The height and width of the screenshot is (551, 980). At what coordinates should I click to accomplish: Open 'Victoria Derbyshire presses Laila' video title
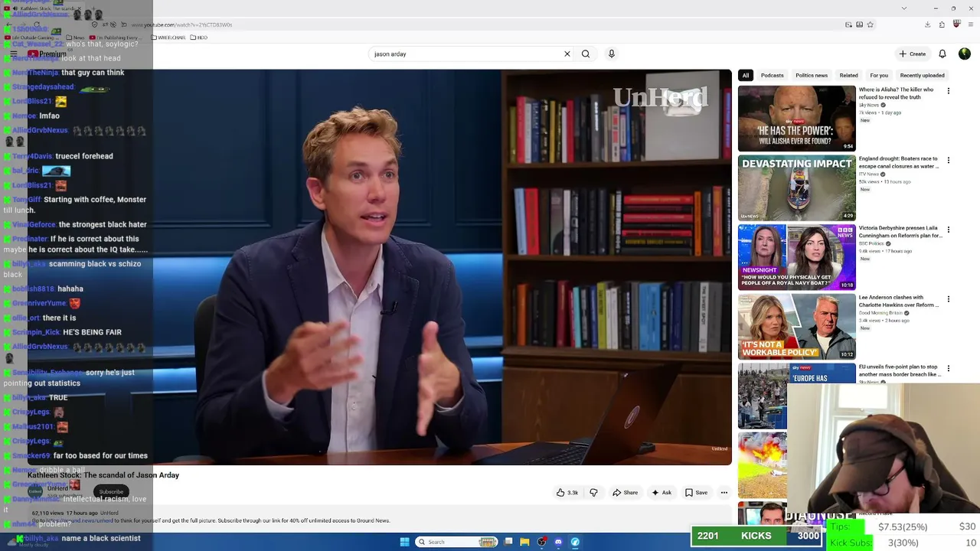900,232
